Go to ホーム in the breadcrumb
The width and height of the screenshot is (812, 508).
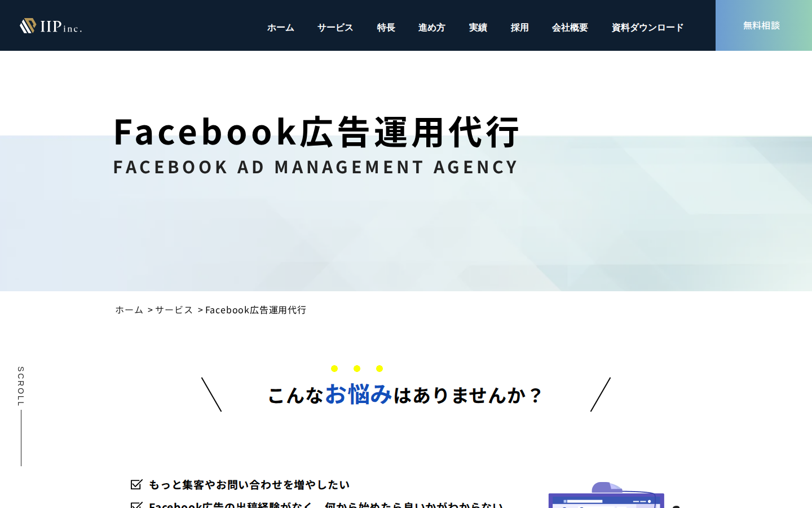click(129, 310)
